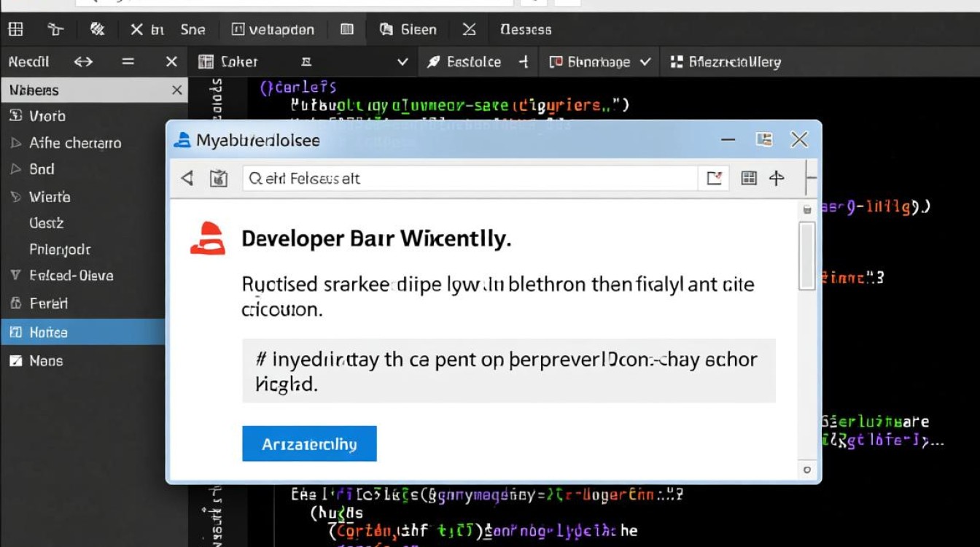Select the "Ferɛrl" item in the sidebar
The width and height of the screenshot is (980, 547).
(x=49, y=303)
